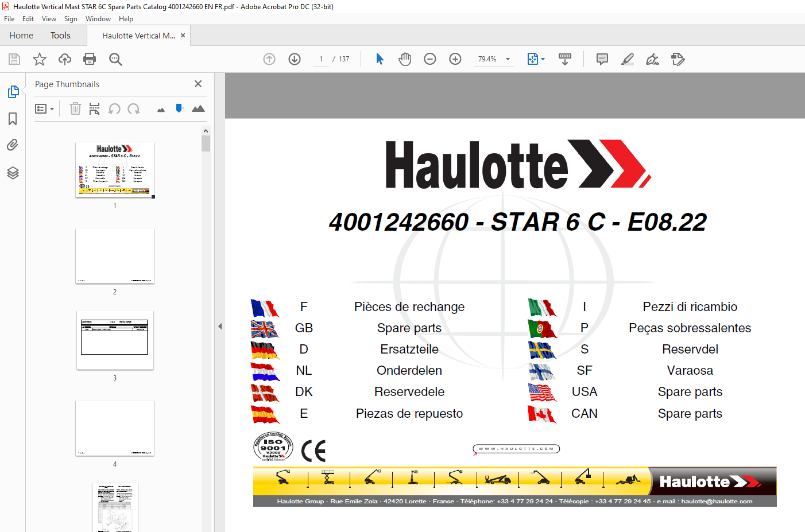805x532 pixels.
Task: Select the page 1 thumbnail
Action: (115, 170)
